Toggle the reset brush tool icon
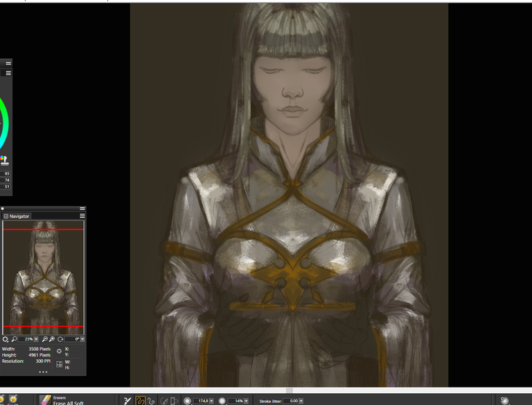Image resolution: width=532 pixels, height=405 pixels. [127, 400]
